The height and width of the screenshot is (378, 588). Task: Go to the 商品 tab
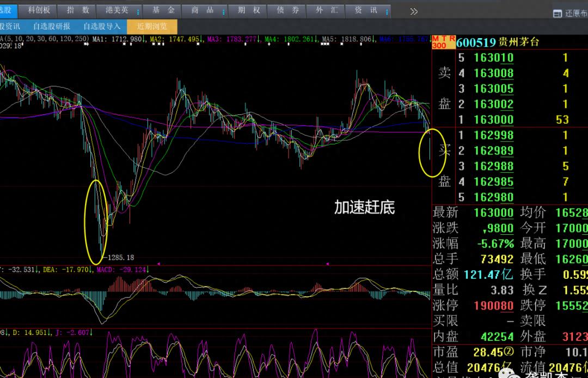(202, 10)
